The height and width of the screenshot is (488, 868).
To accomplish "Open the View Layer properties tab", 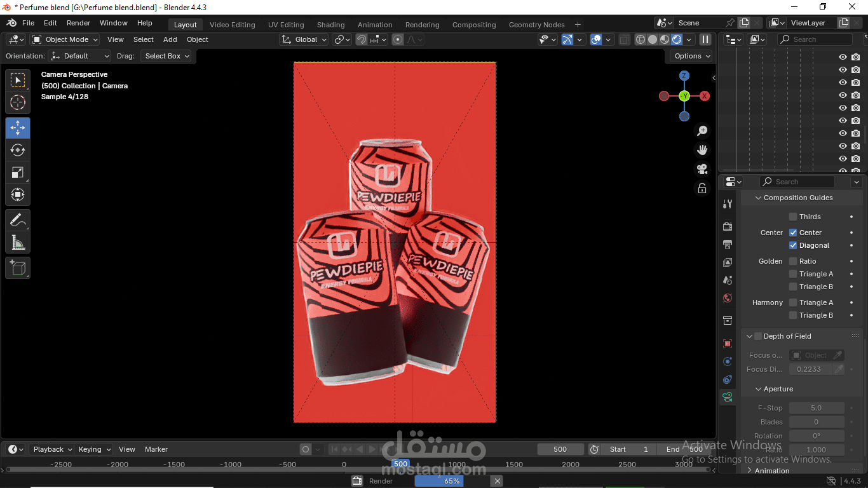I will pyautogui.click(x=728, y=262).
